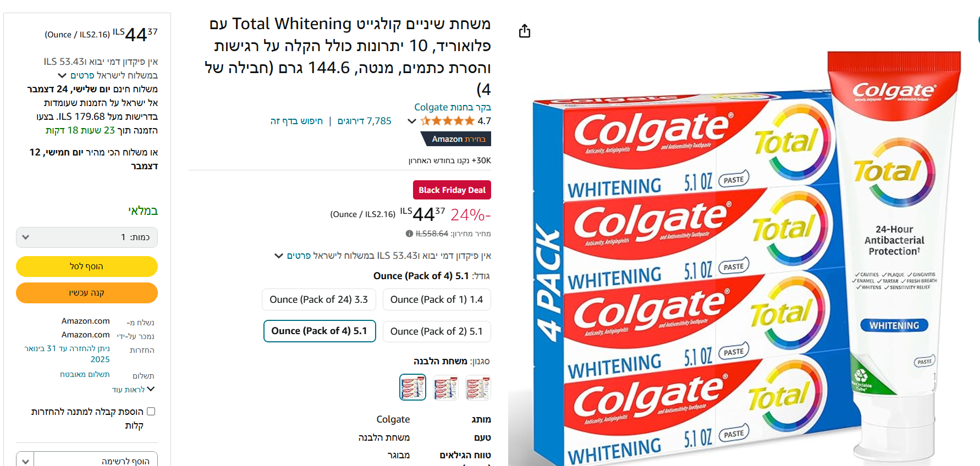Open the Colgate store link
The image size is (980, 466).
[x=452, y=107]
